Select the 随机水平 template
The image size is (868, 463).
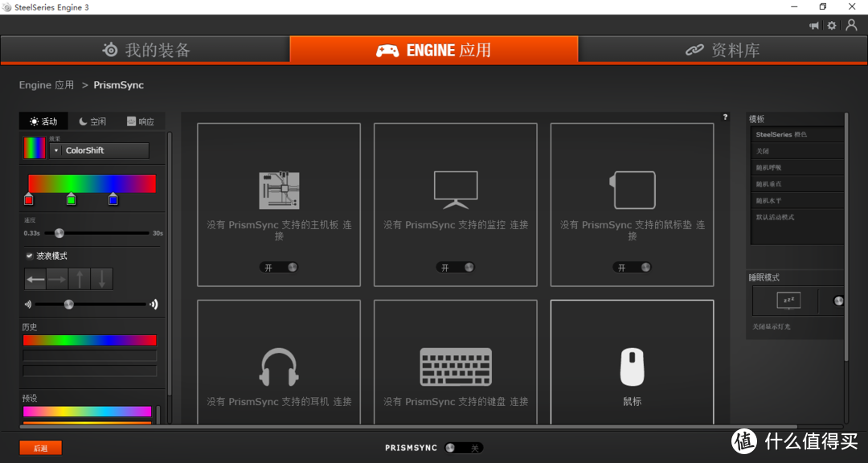pos(797,200)
